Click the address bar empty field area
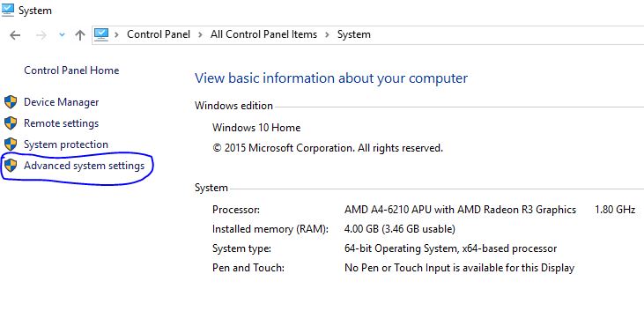Viewport: 644px width, 326px height. 507,35
